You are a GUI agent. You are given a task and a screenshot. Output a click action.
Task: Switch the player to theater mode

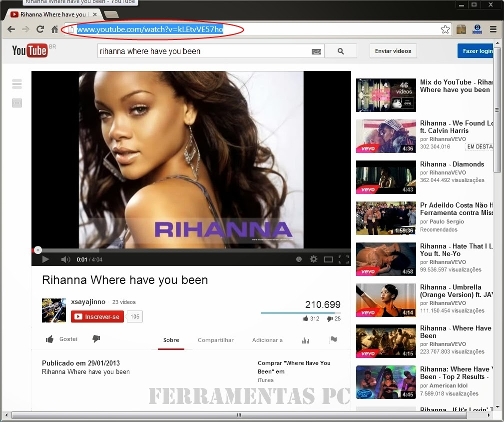point(329,259)
